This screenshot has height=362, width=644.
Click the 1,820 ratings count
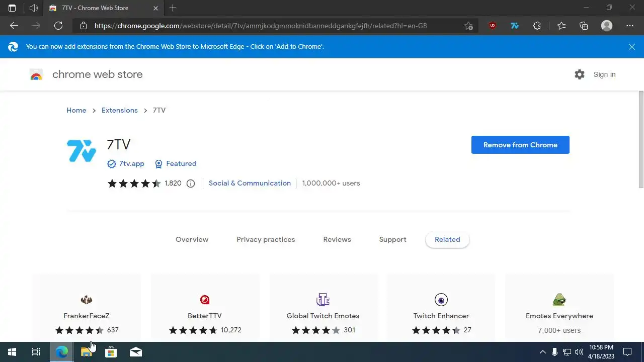[173, 184]
